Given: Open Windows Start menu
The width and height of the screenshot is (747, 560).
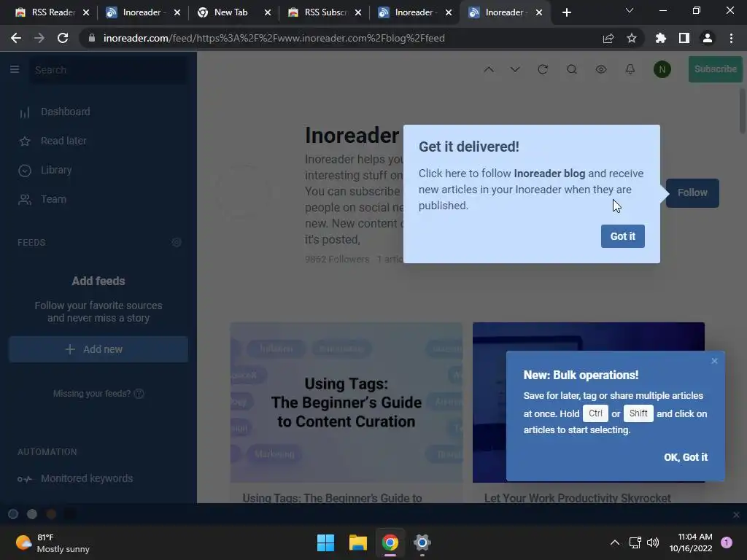Looking at the screenshot, I should coord(326,542).
